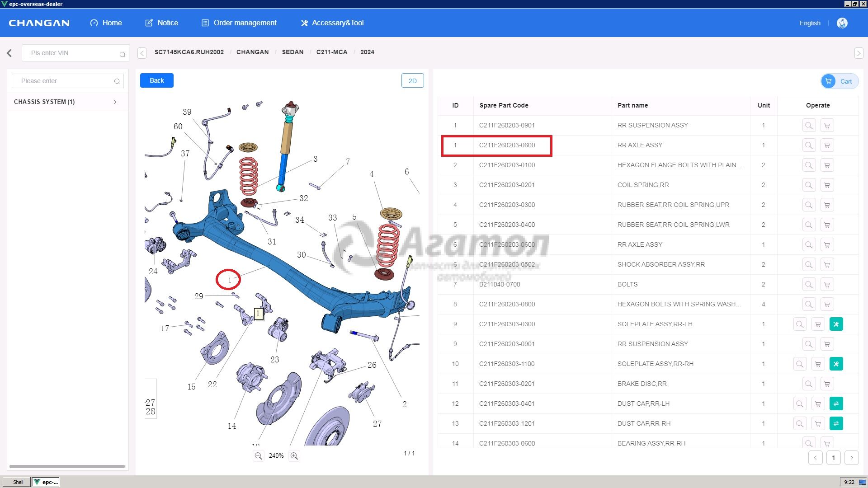The image size is (868, 488).
Task: Click teal icon on SOLEPLATE ASSY,RR-LH row
Action: coord(836,324)
